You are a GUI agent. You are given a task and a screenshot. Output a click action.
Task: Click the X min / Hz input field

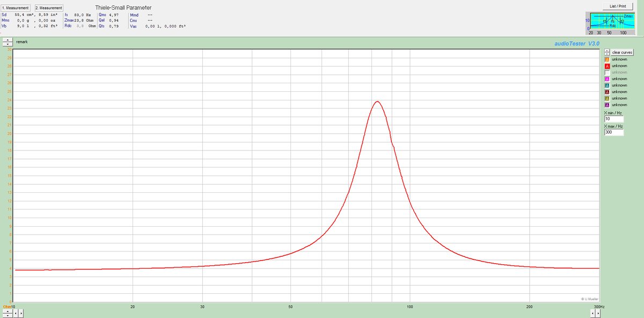click(x=614, y=119)
